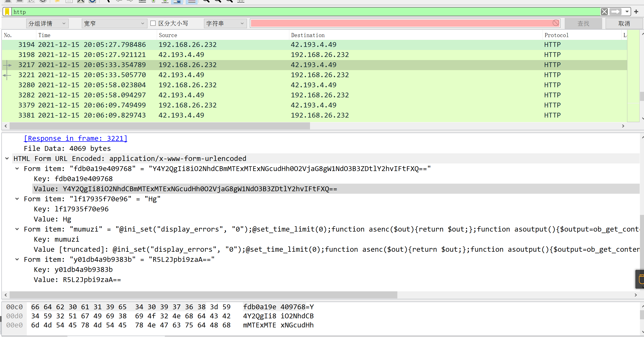This screenshot has height=337, width=644.
Task: Enable the 区分大小写 case-sensitive checkbox
Action: coord(153,23)
